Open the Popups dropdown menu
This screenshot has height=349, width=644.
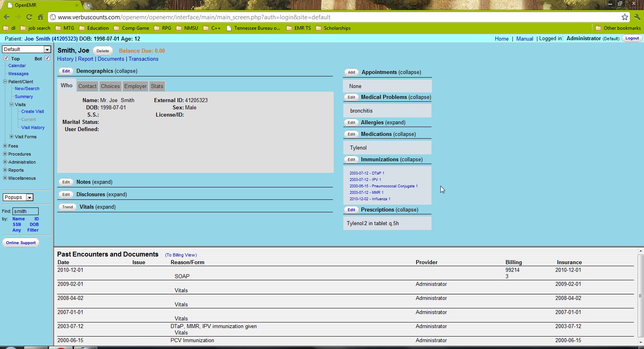(18, 197)
